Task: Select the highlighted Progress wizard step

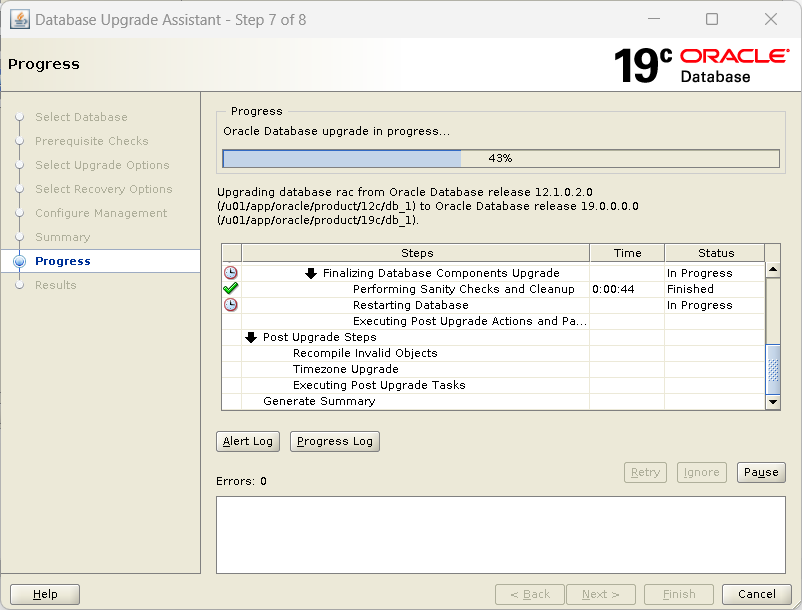Action: 63,261
